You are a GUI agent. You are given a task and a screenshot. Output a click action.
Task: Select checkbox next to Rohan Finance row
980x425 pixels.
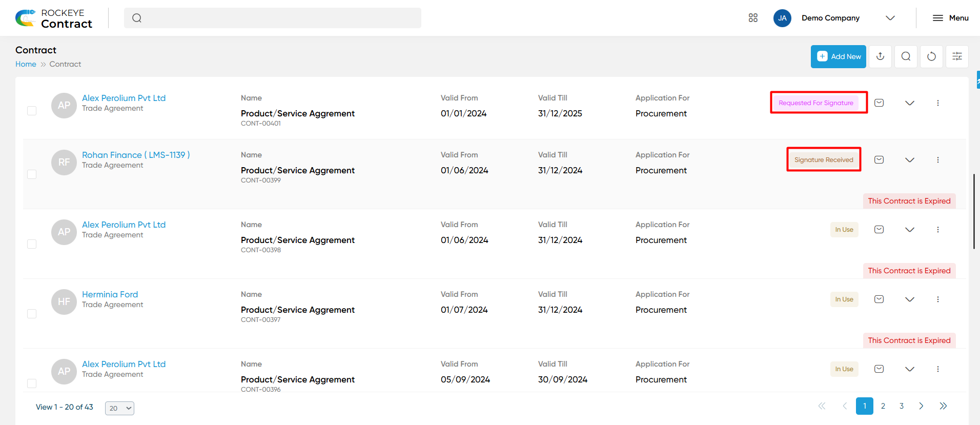pyautogui.click(x=32, y=174)
